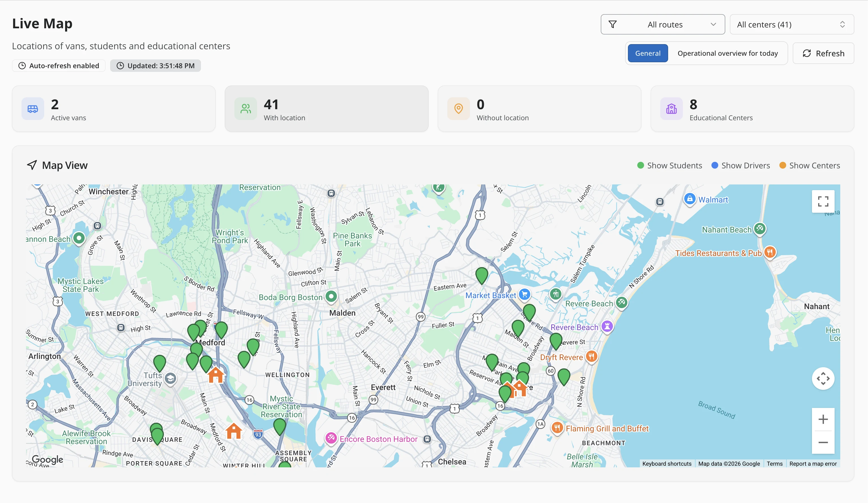Image resolution: width=868 pixels, height=503 pixels.
Task: Click the Malden city label on map
Action: pos(342,313)
